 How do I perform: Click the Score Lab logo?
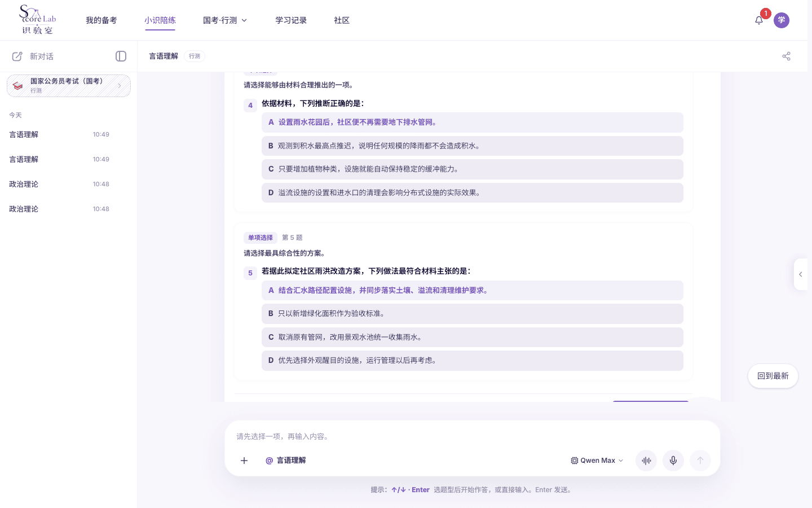tap(37, 20)
